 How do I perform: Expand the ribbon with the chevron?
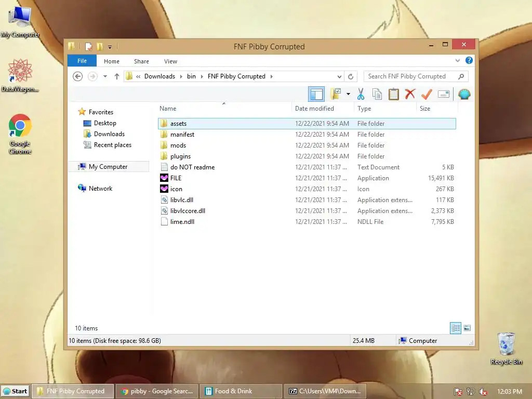[x=457, y=60]
